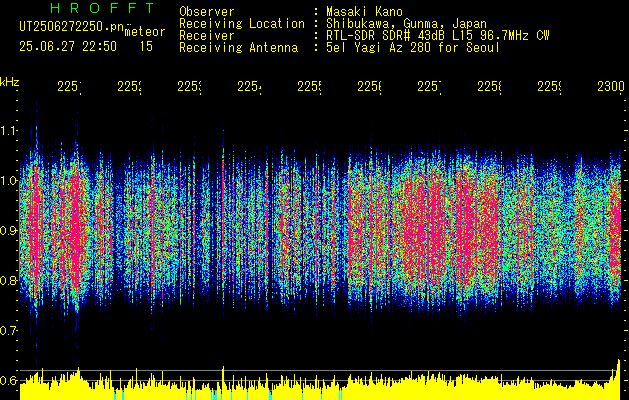This screenshot has width=629, height=400.
Task: Click the 'Receiving Antenna' field label
Action: point(239,48)
